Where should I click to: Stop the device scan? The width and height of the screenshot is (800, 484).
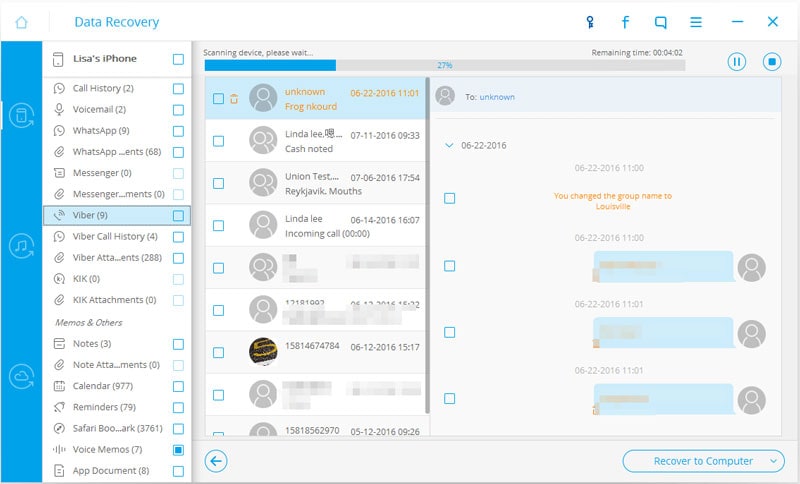[x=772, y=62]
